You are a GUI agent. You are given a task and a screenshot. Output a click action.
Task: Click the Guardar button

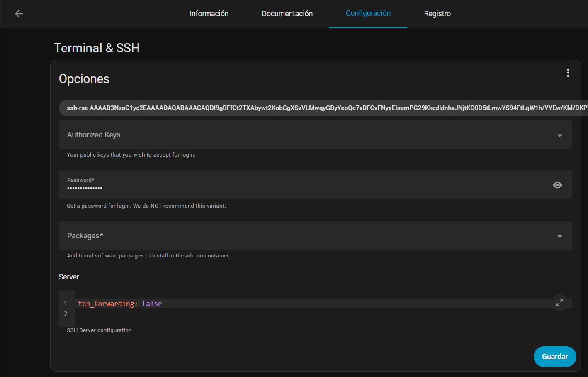click(555, 357)
